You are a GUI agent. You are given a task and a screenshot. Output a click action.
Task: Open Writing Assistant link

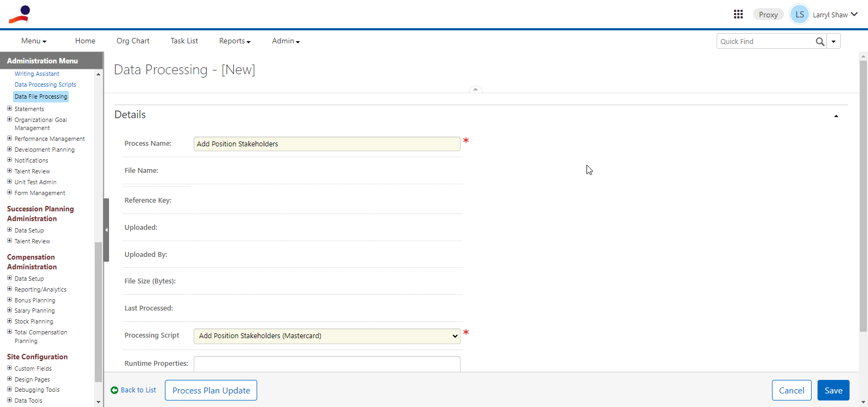(37, 74)
